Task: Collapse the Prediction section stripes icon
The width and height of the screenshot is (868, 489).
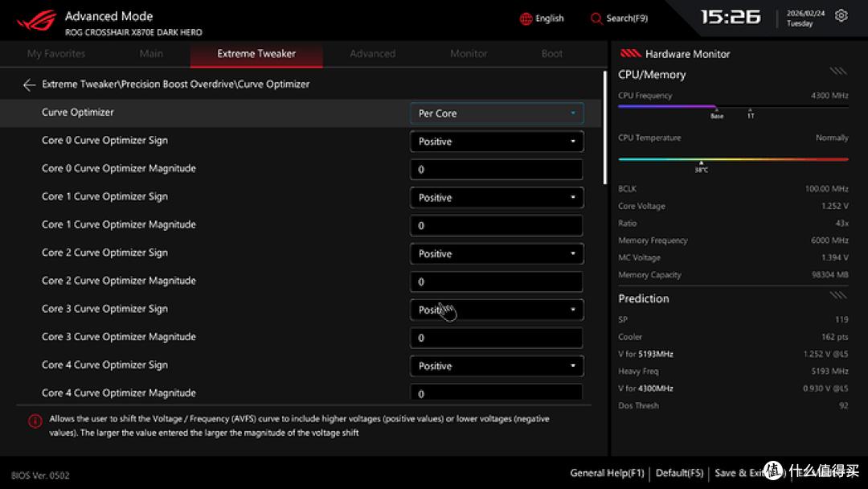Action: [838, 295]
